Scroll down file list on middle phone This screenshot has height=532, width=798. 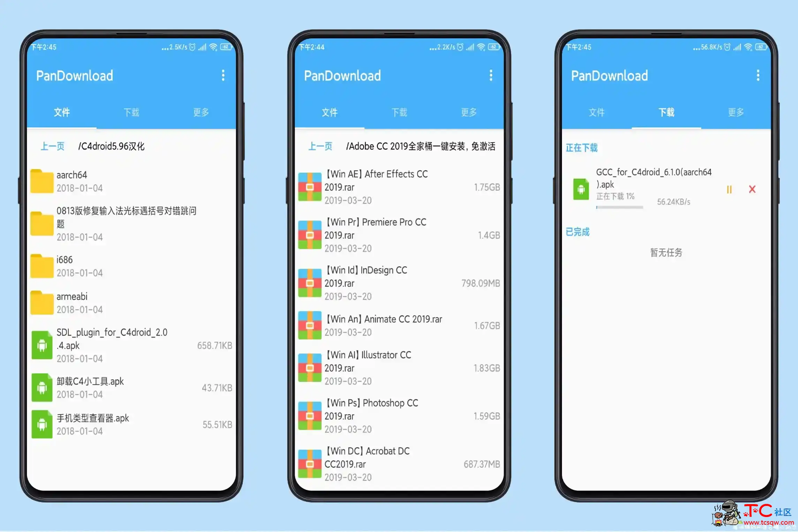[x=399, y=327]
